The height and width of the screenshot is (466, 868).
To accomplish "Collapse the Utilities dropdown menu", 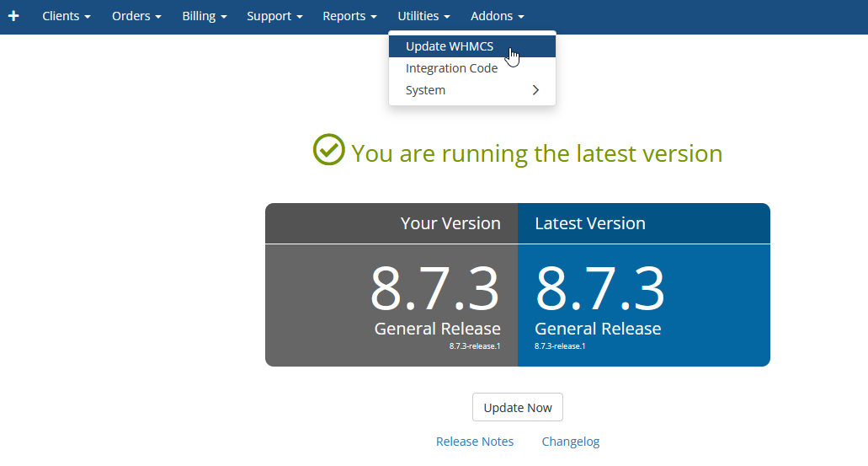I will 423,16.
